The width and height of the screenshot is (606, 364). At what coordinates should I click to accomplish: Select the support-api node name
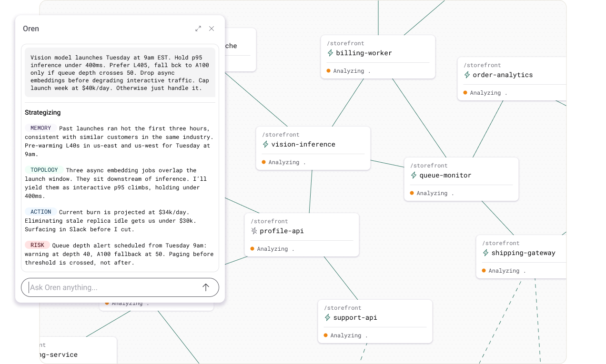click(355, 317)
